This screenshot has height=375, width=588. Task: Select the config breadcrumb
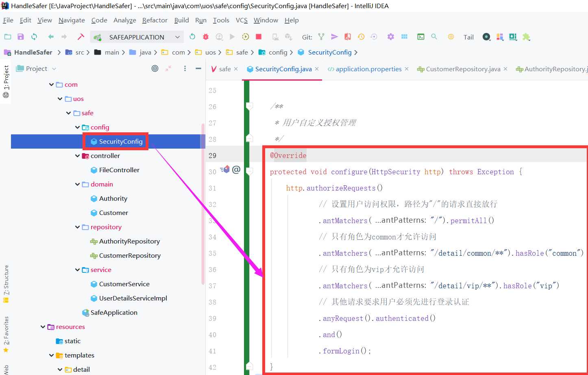coord(273,52)
